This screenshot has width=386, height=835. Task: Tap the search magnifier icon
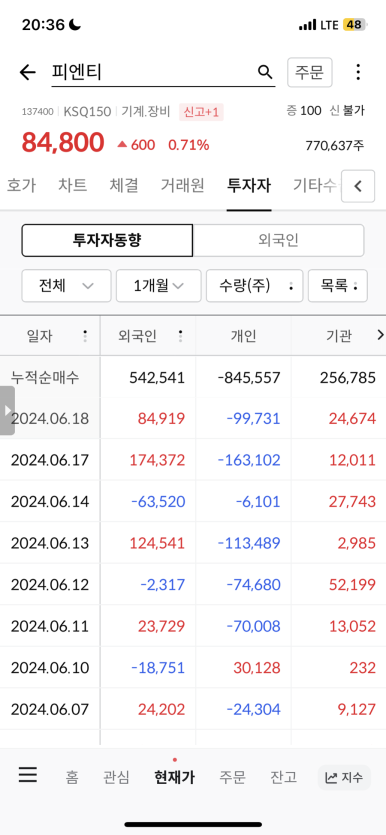point(265,72)
